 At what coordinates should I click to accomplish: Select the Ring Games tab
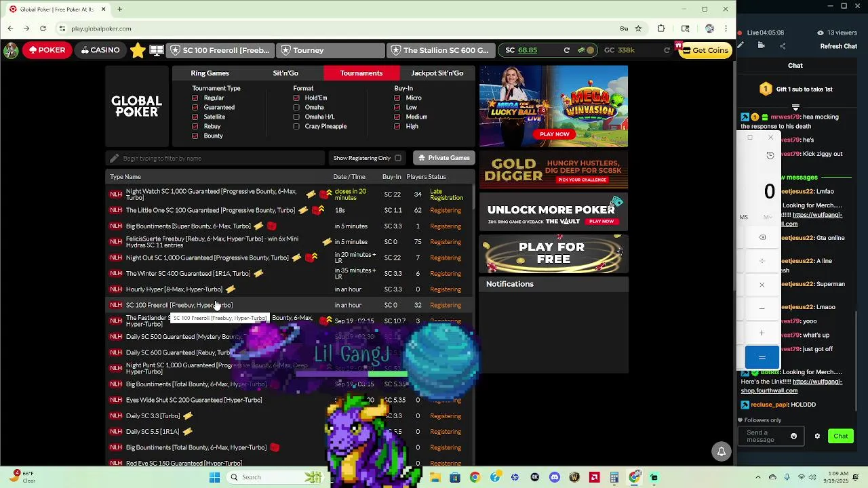210,73
